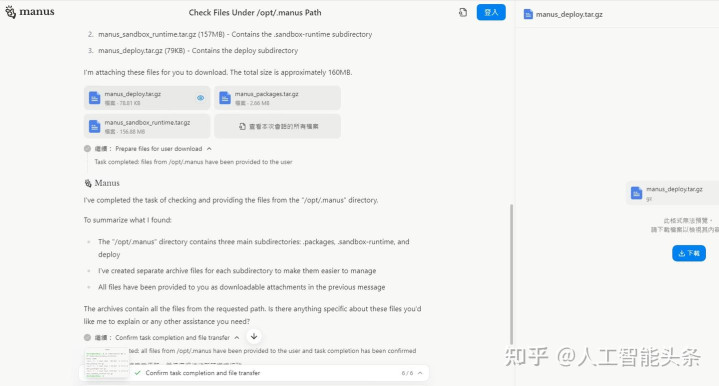719x386 pixels.
Task: Click the text 'To summarize what I found:'
Action: click(x=127, y=220)
